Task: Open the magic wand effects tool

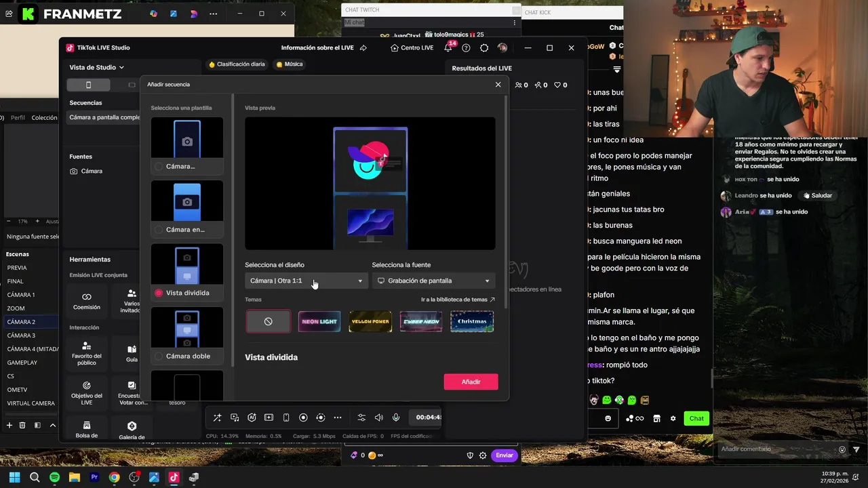Action: click(x=217, y=418)
